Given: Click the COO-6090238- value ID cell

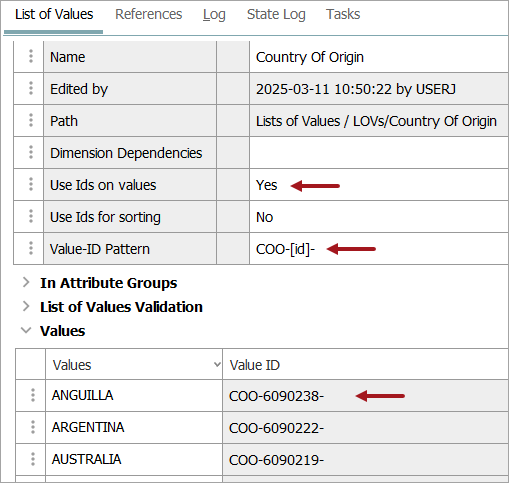Looking at the screenshot, I should [x=365, y=395].
